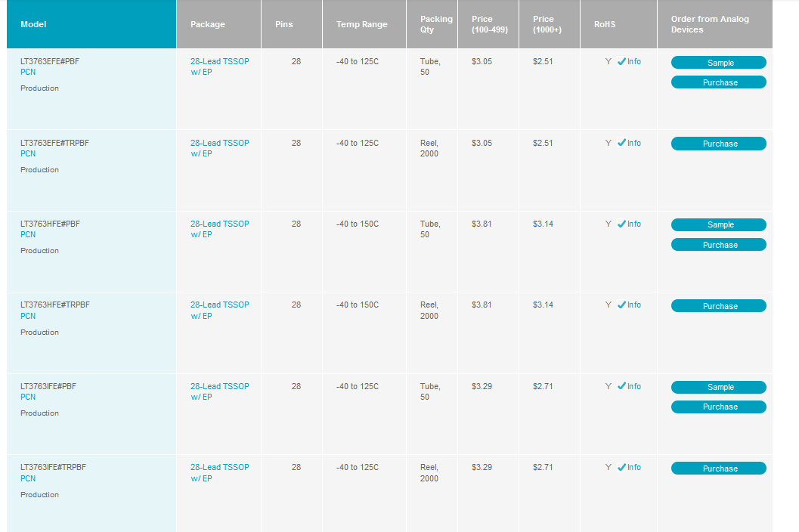The width and height of the screenshot is (799, 532).
Task: Click RoHS checkmark icon for LT3763EFE#PBF
Action: pyautogui.click(x=621, y=61)
